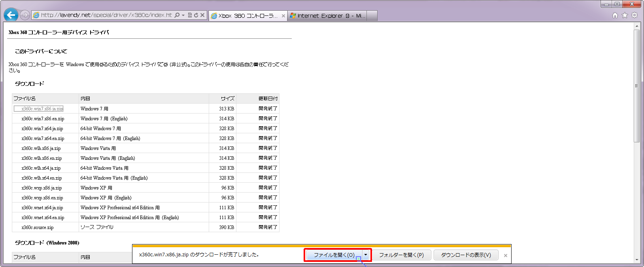The width and height of the screenshot is (644, 267).
Task: Click the 'このドライバーについて' heading
Action: coord(41,51)
